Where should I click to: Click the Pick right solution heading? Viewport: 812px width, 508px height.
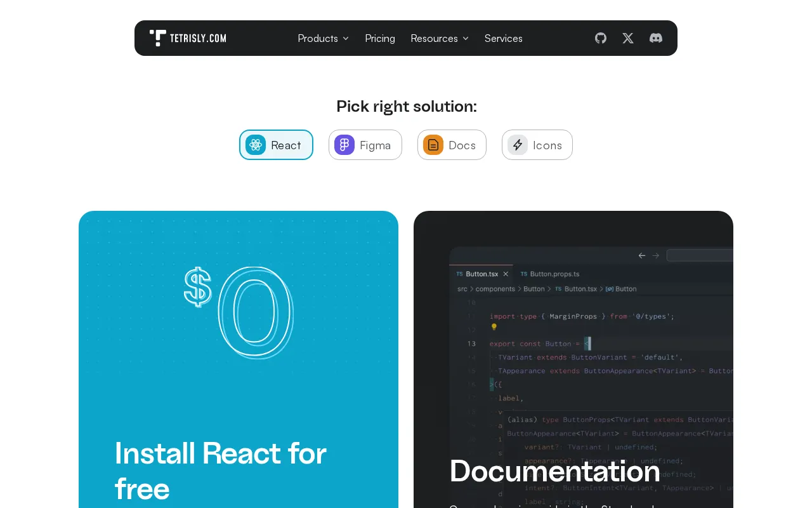click(407, 106)
